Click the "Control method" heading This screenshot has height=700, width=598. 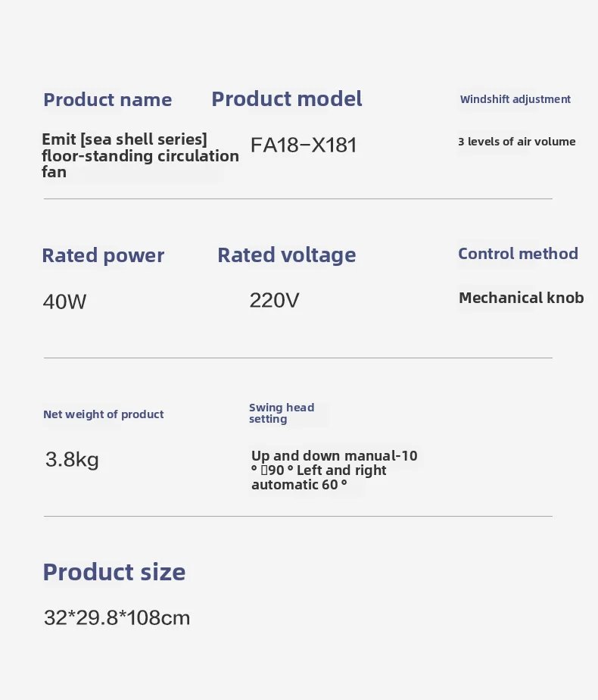[x=518, y=254]
